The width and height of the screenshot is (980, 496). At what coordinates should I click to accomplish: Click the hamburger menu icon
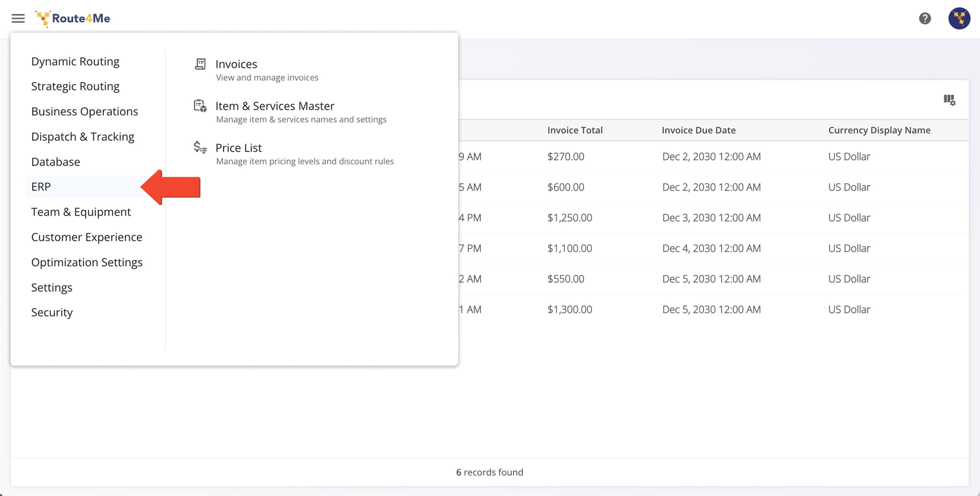pyautogui.click(x=18, y=19)
